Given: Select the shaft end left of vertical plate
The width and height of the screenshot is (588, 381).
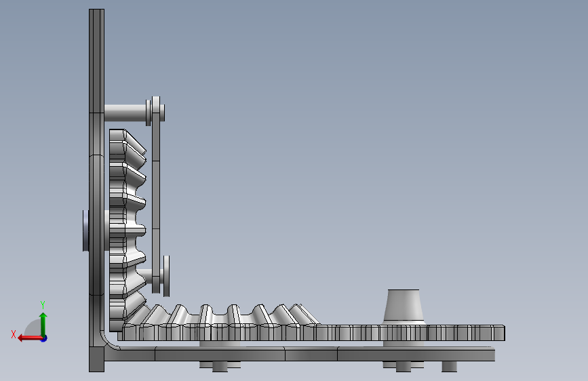Looking at the screenshot, I should coord(85,230).
